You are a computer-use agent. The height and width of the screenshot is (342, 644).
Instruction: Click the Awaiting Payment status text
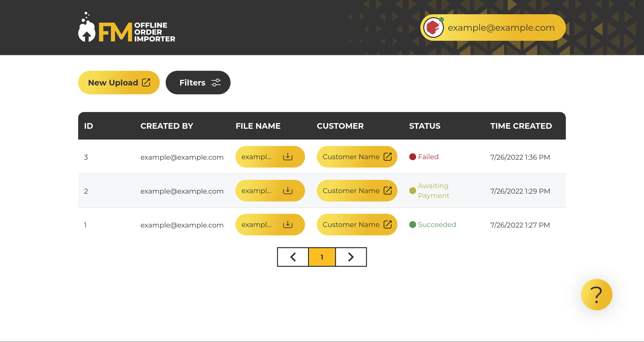[x=434, y=191]
